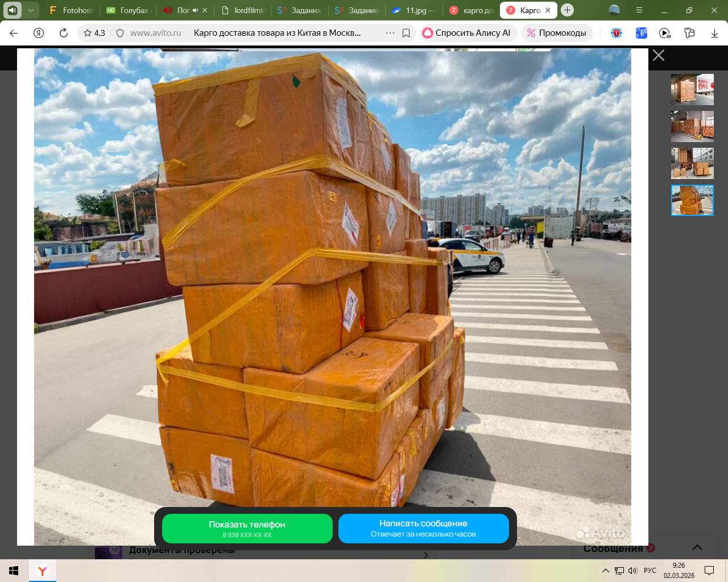The height and width of the screenshot is (582, 728).
Task: Open the browser hamburger menu
Action: point(639,10)
